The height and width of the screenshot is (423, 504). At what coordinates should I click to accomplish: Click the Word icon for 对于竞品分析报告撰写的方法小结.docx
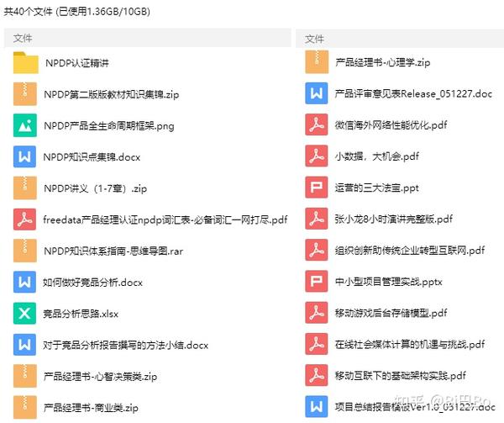(24, 345)
